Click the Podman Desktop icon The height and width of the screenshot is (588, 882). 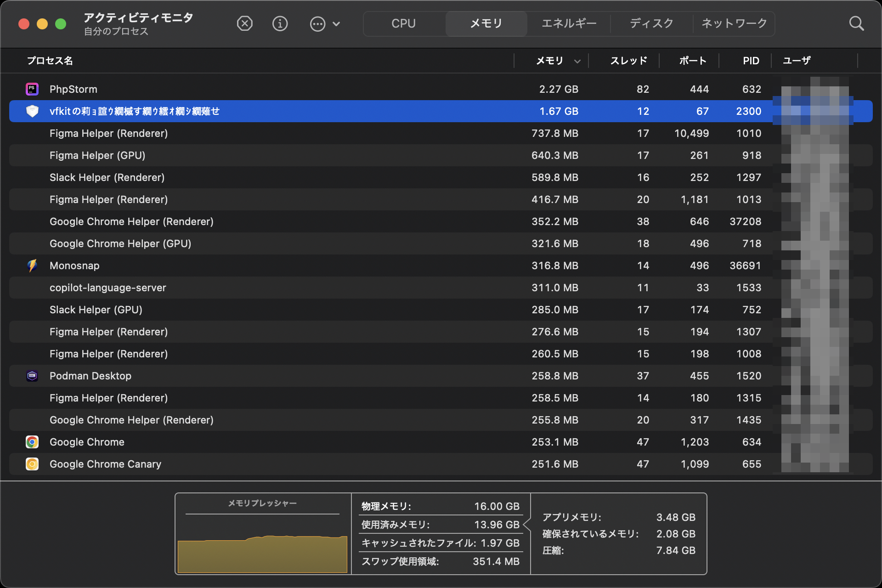point(32,376)
